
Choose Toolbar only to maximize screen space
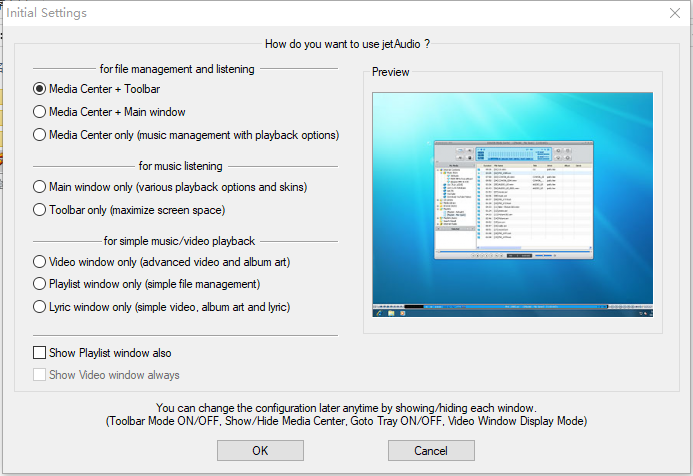click(40, 210)
